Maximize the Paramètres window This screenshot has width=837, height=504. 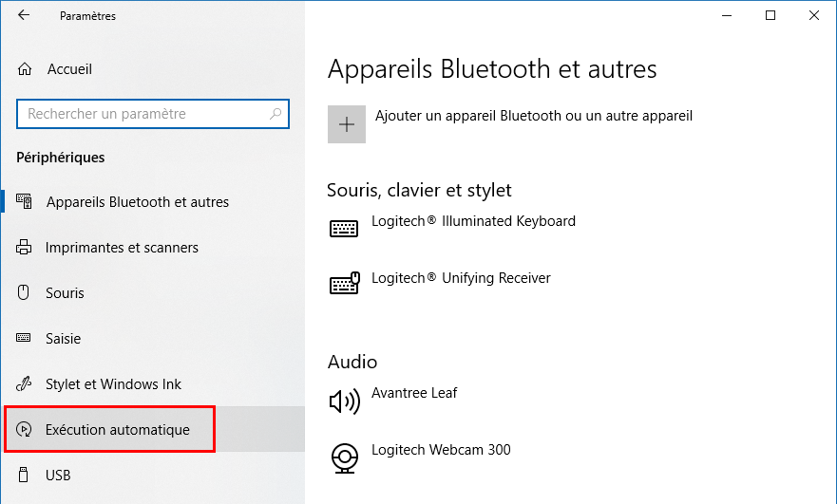770,15
